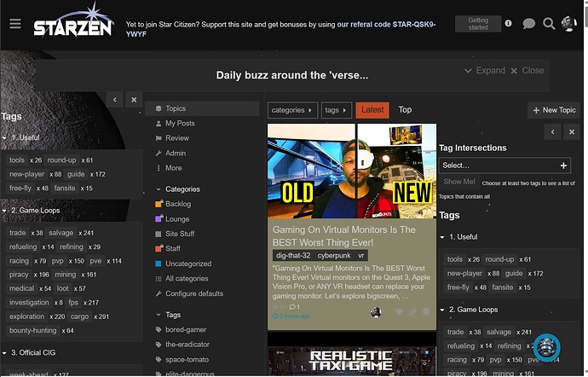588x377 pixels.
Task: Click the Starzen logo
Action: pyautogui.click(x=73, y=20)
